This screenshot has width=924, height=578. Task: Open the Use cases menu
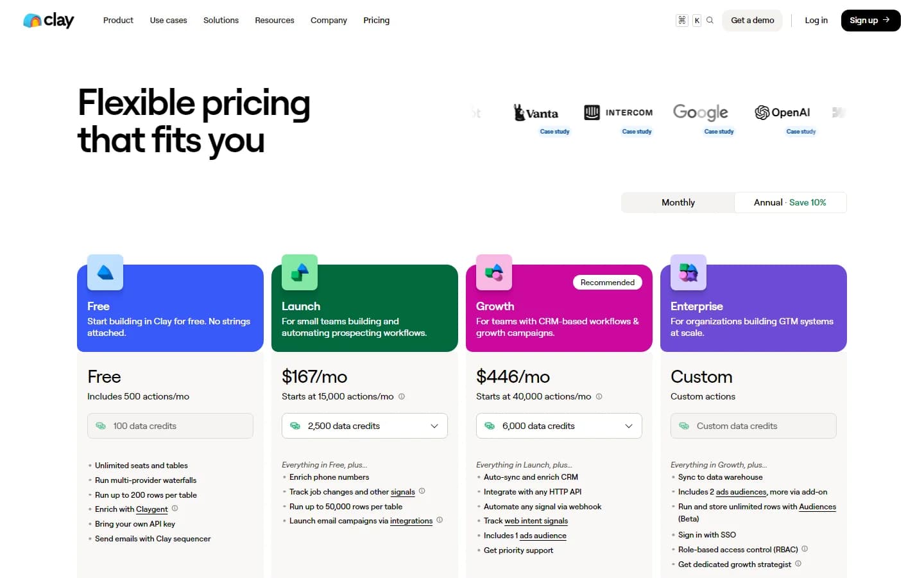[x=168, y=20]
